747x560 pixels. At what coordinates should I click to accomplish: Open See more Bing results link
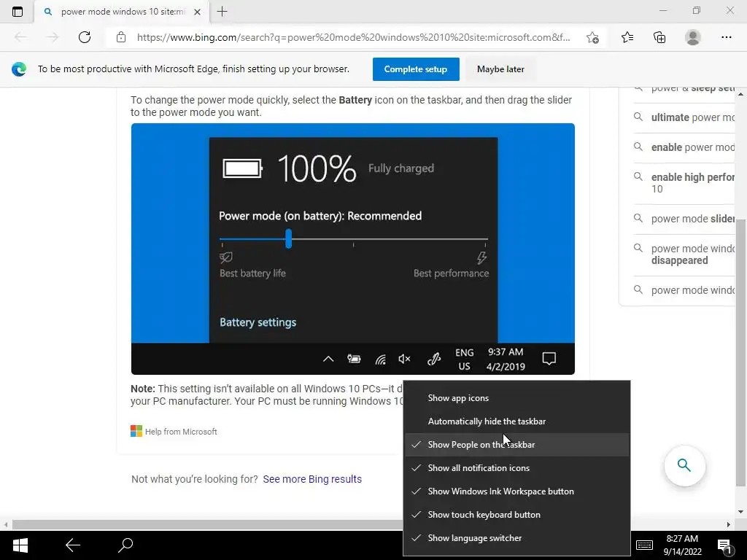coord(312,479)
